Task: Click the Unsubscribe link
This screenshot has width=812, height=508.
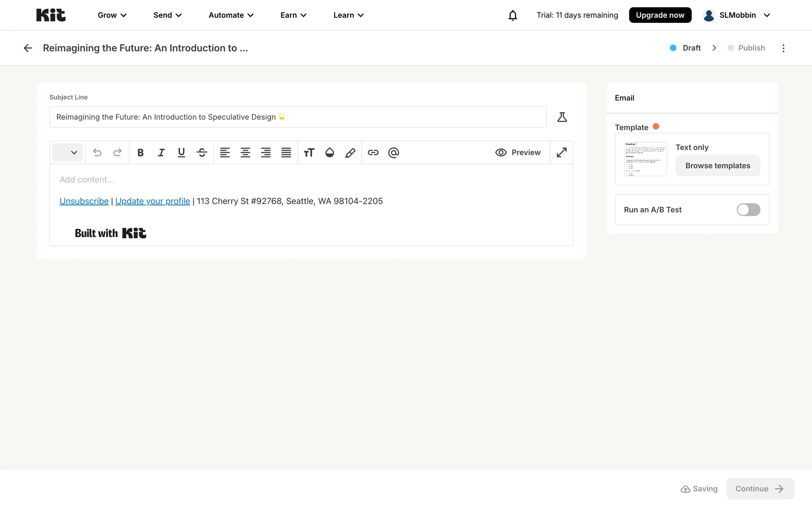Action: [x=84, y=201]
